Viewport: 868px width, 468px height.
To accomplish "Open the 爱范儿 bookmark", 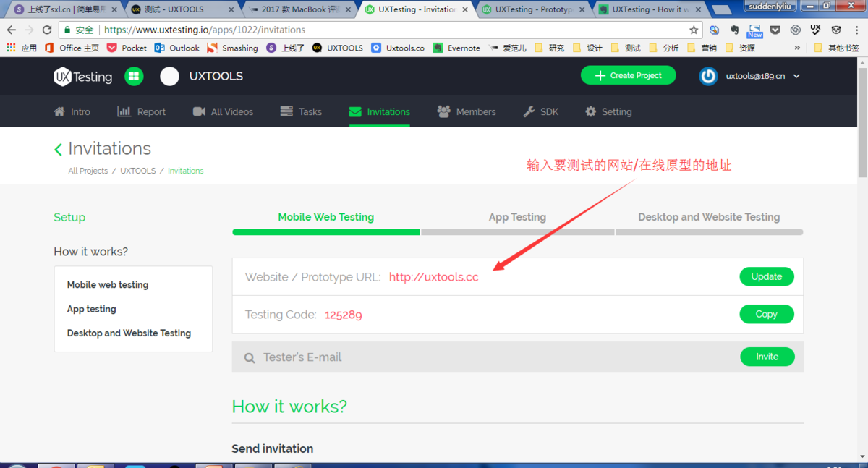I will click(507, 48).
